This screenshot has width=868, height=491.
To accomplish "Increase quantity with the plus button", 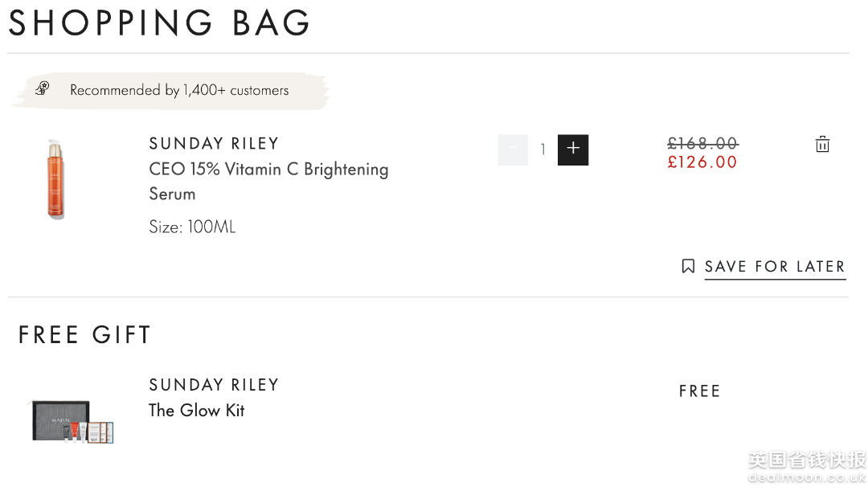I will [x=573, y=149].
